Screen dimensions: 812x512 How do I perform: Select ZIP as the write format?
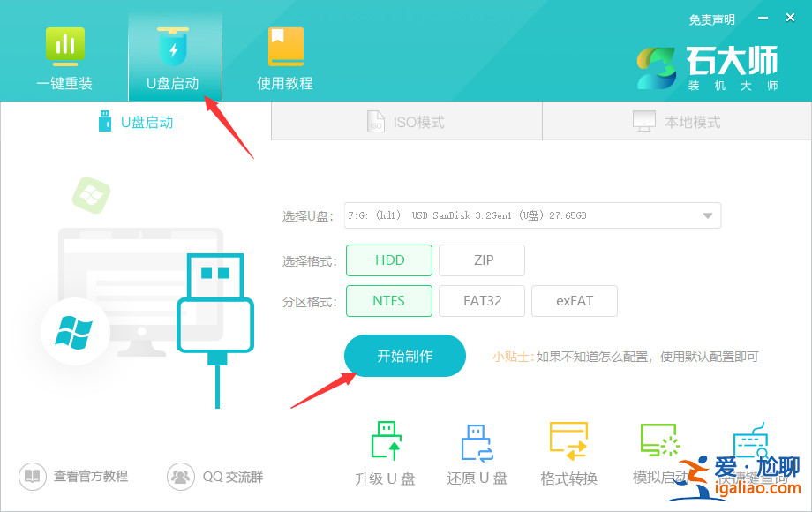tap(481, 260)
